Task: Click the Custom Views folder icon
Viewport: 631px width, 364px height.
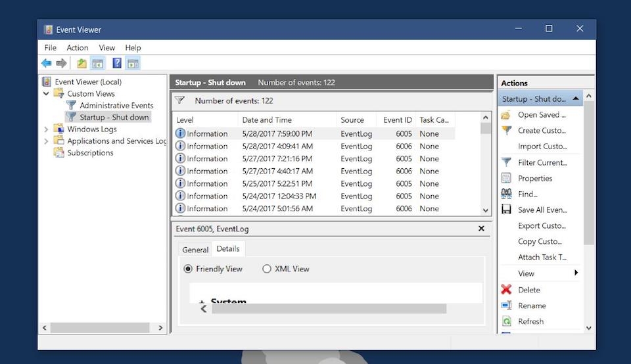Action: 58,93
